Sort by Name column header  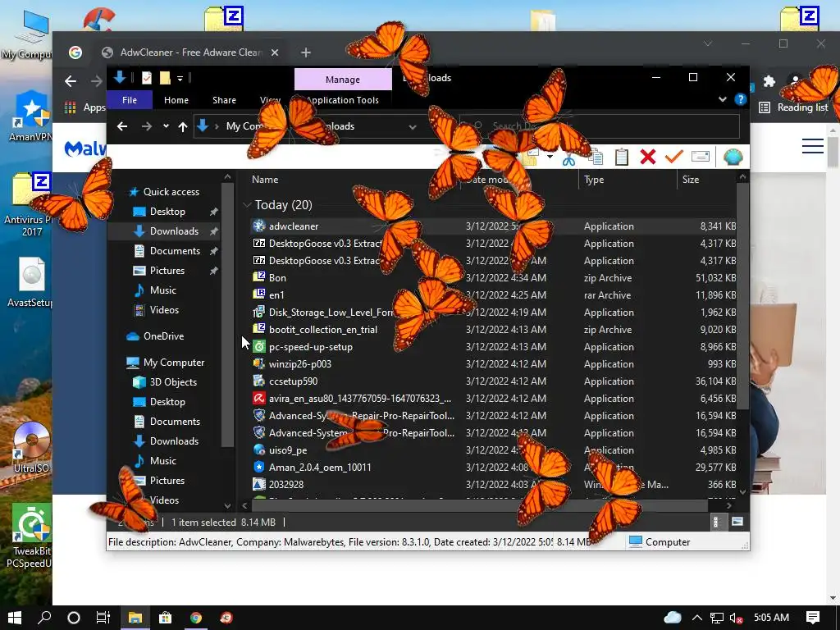(x=265, y=180)
